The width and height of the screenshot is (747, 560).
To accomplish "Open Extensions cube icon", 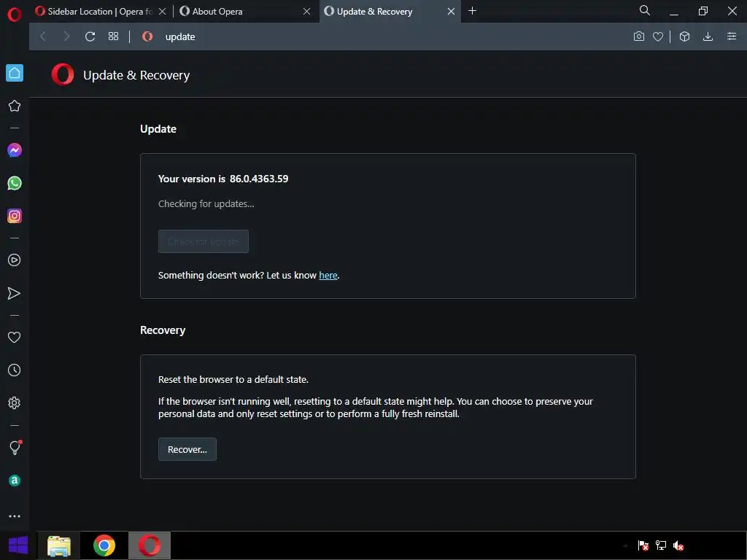I will click(684, 36).
